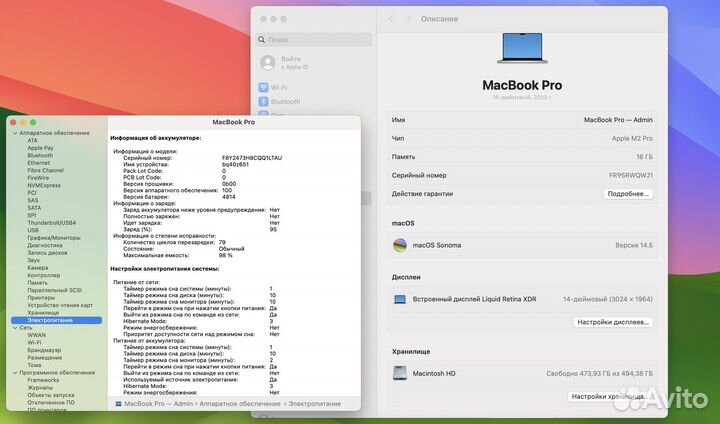The width and height of the screenshot is (720, 424).
Task: Select Графика/Мониторы in the sidebar
Action: [54, 238]
